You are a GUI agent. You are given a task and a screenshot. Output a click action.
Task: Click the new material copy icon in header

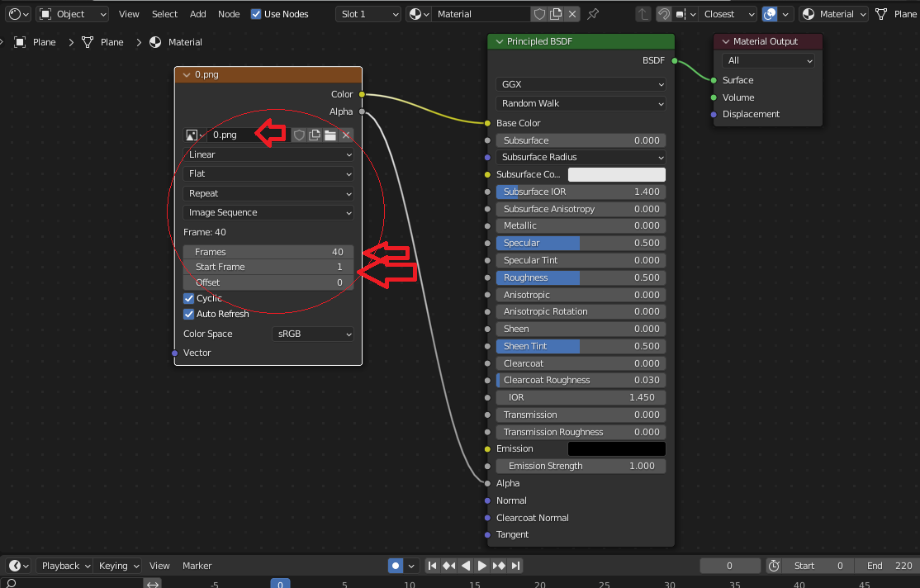pos(556,14)
